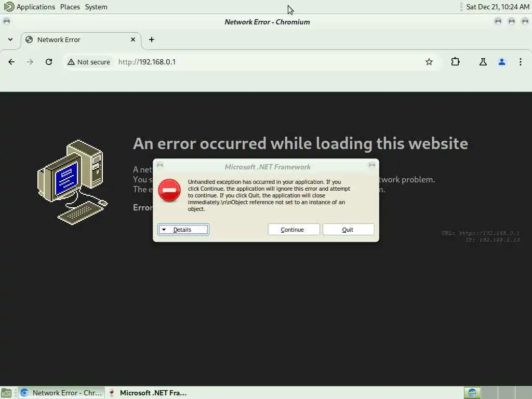The image size is (532, 399).
Task: Click the dialog's right titlebar button
Action: (372, 165)
